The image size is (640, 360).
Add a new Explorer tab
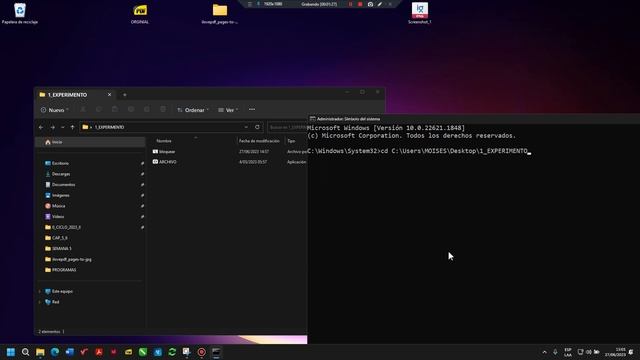pyautogui.click(x=124, y=95)
